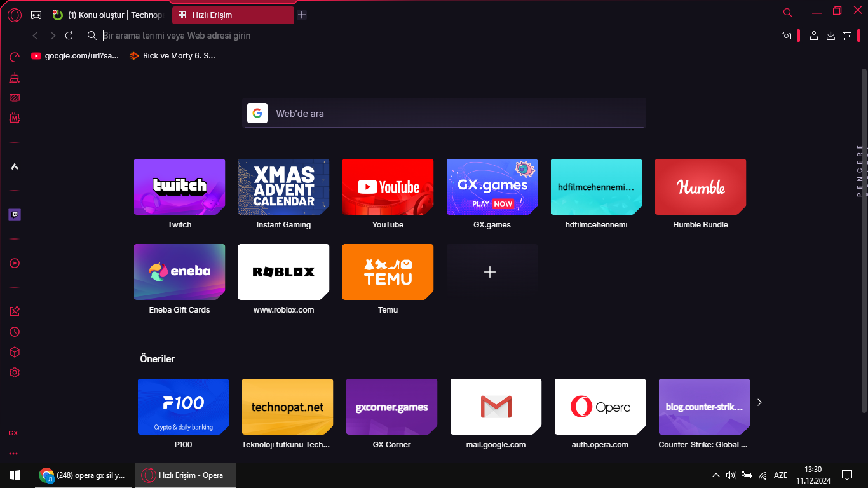
Task: Open GX Corner gamepad icon
Action: [37, 15]
